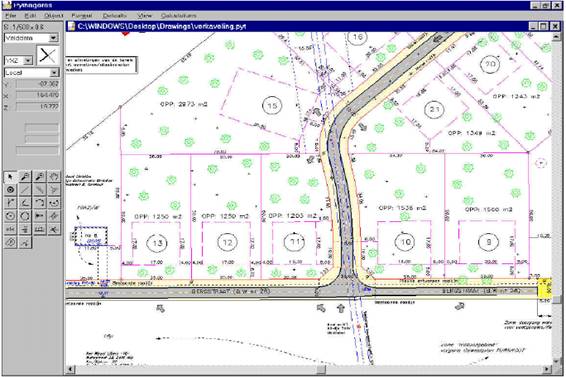Select the large circle drawing tool

click(25, 216)
